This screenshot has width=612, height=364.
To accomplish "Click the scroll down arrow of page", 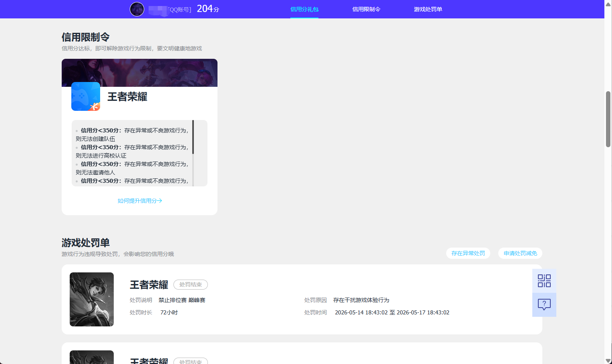I will point(608,361).
